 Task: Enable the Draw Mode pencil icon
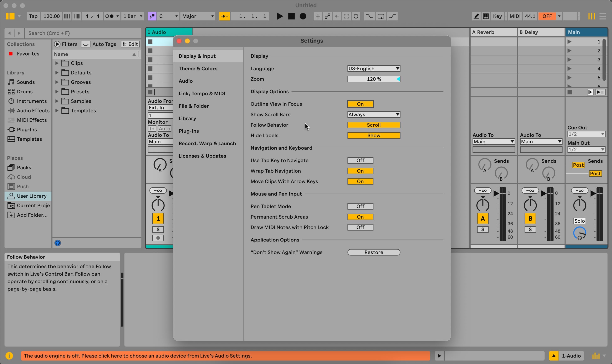click(x=476, y=16)
